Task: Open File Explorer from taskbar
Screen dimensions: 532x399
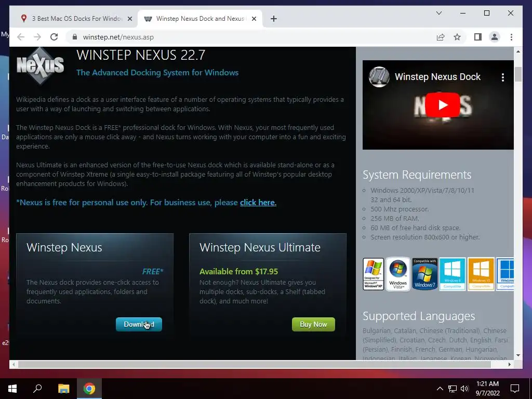Action: point(63,389)
